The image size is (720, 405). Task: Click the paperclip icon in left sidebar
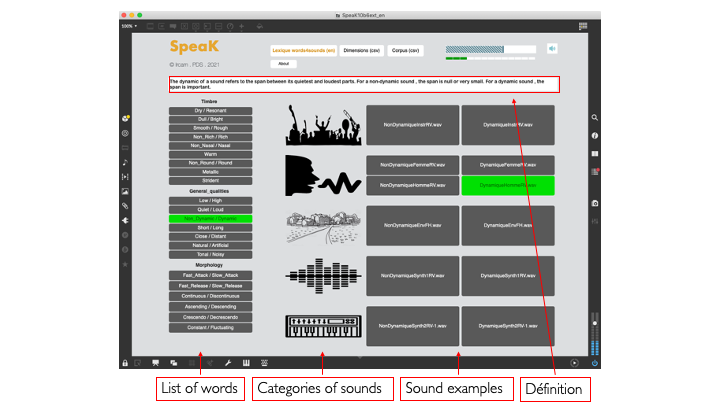[125, 206]
